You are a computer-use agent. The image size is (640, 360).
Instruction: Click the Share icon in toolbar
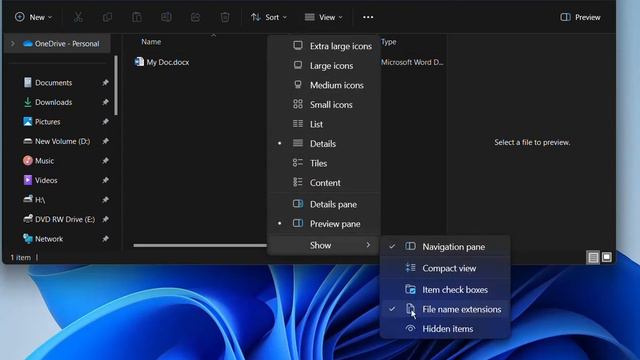(196, 17)
